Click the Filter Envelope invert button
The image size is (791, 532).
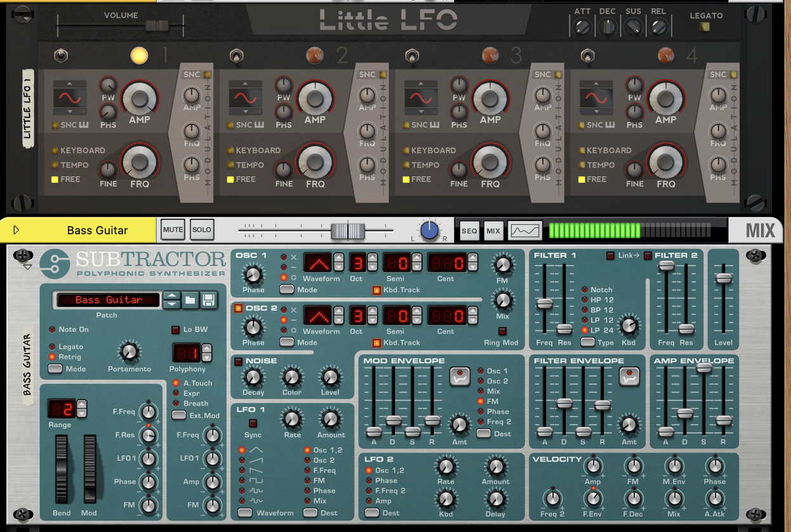point(629,376)
